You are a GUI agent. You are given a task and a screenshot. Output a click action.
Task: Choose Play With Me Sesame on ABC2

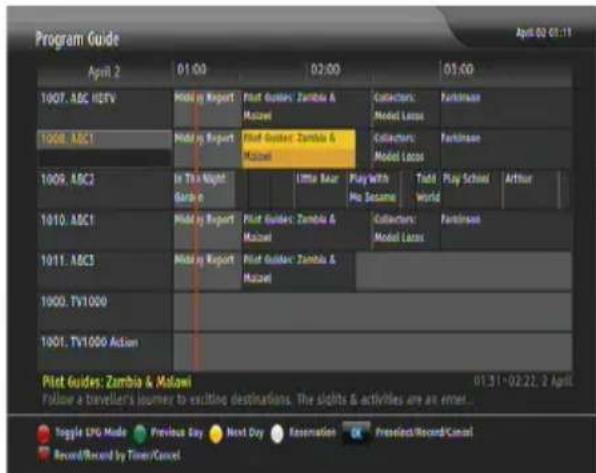click(x=374, y=189)
